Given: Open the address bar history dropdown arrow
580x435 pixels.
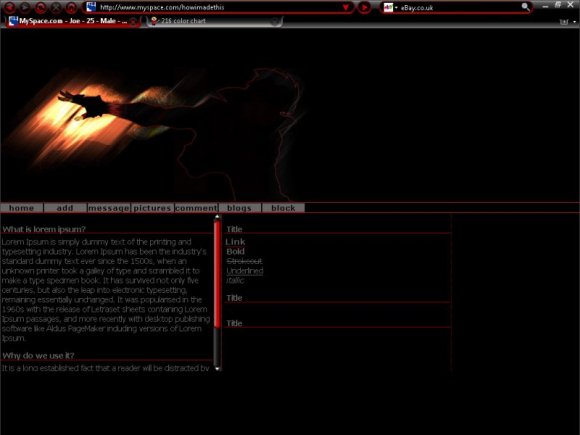Looking at the screenshot, I should [346, 7].
